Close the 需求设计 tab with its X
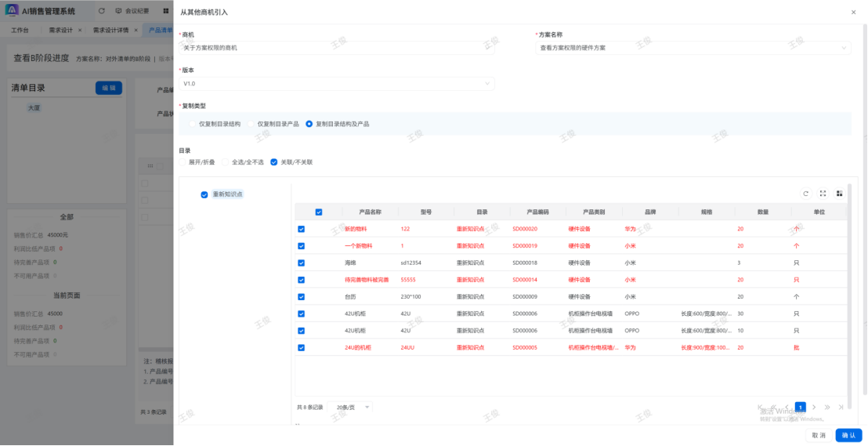The width and height of the screenshot is (868, 446). point(80,31)
